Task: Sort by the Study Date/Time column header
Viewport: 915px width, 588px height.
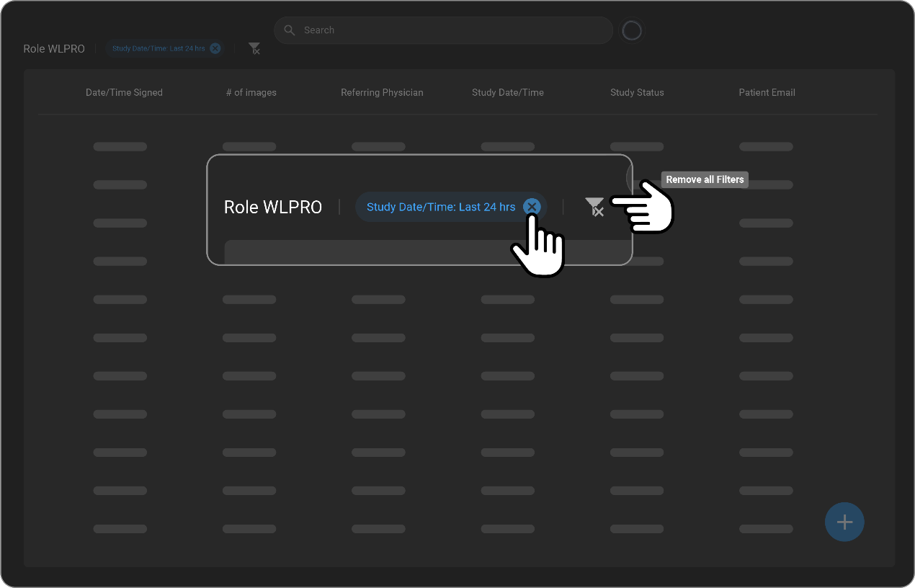Action: pos(507,92)
